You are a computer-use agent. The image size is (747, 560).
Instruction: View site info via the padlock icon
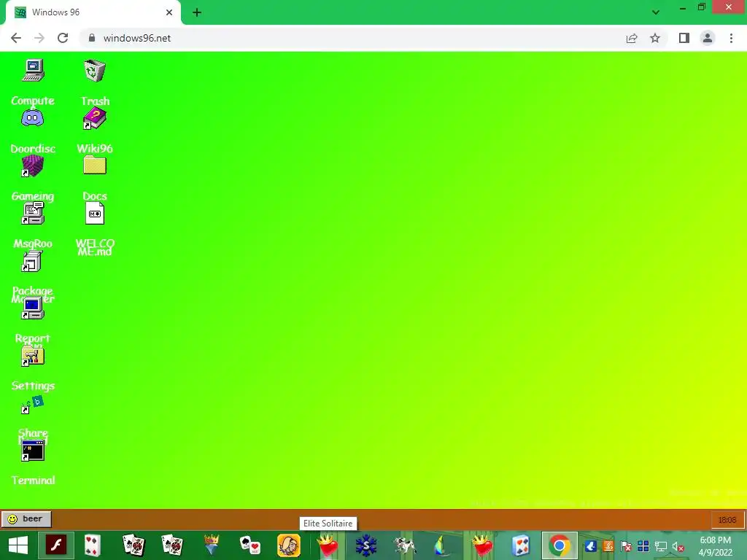92,38
